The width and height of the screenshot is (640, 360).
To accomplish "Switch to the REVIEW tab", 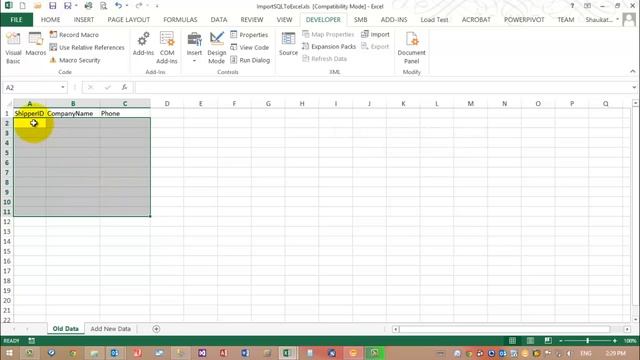I will point(252,20).
